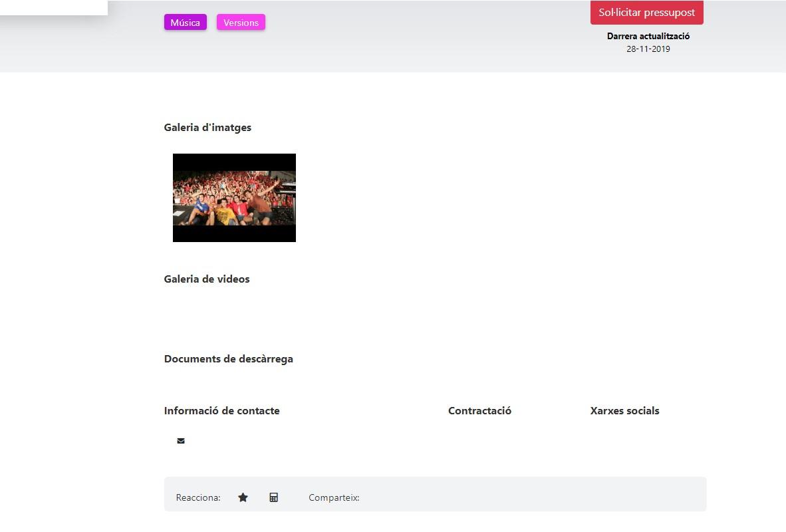Image resolution: width=786 pixels, height=532 pixels.
Task: Click the Galeria d'imatges heading
Action: point(207,128)
